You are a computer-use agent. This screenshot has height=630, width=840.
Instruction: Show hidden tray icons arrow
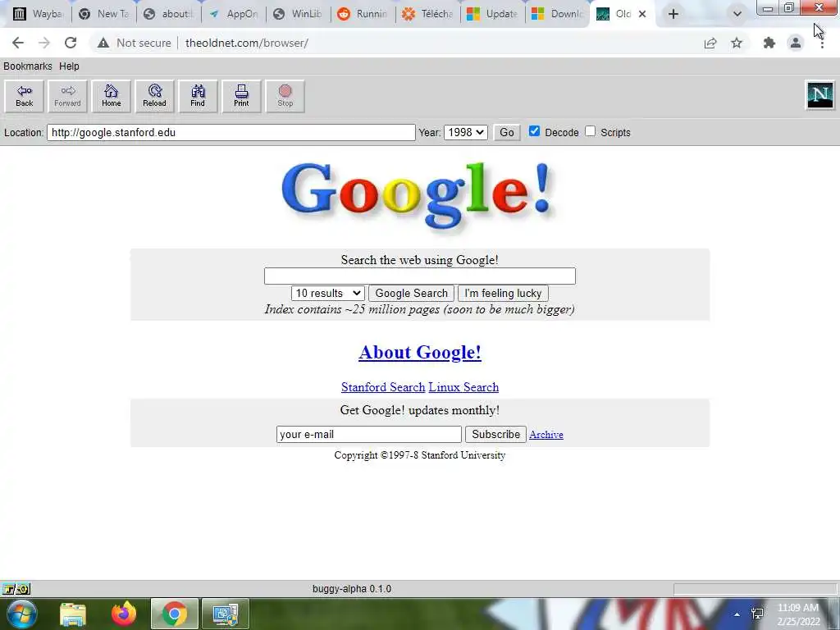737,614
